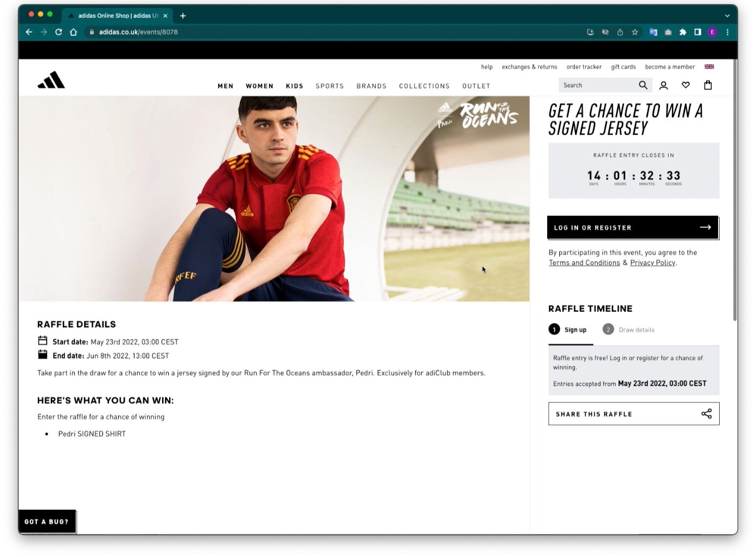This screenshot has height=557, width=756.
Task: Reload the page with browser refresh icon
Action: tap(59, 32)
